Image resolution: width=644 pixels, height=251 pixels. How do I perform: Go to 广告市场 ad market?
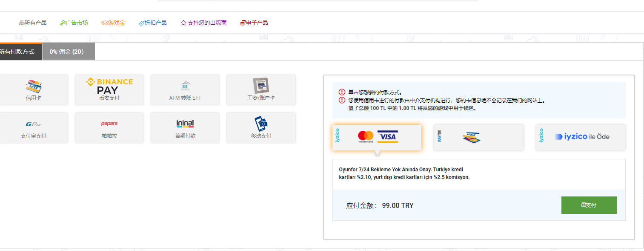pos(74,23)
